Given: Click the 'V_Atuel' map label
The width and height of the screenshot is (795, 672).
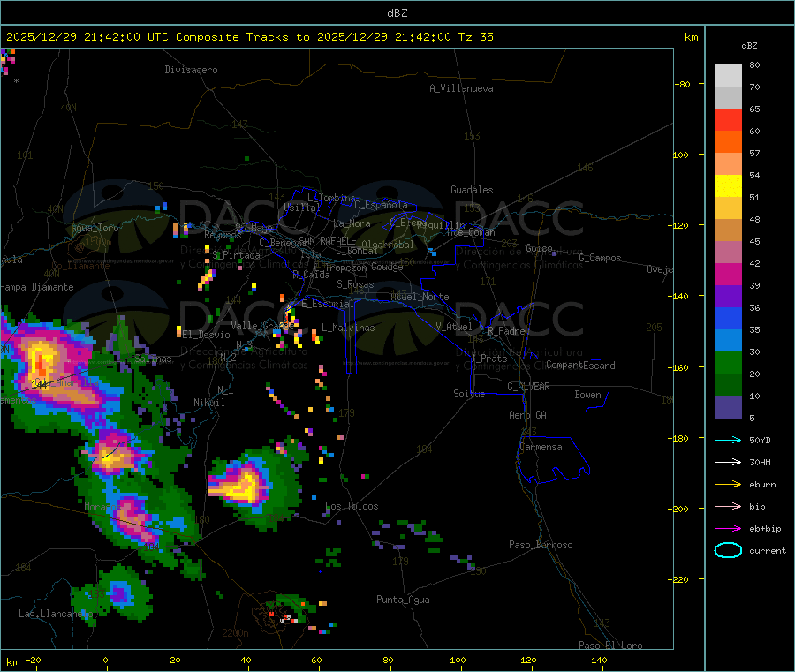Looking at the screenshot, I should pos(454,327).
